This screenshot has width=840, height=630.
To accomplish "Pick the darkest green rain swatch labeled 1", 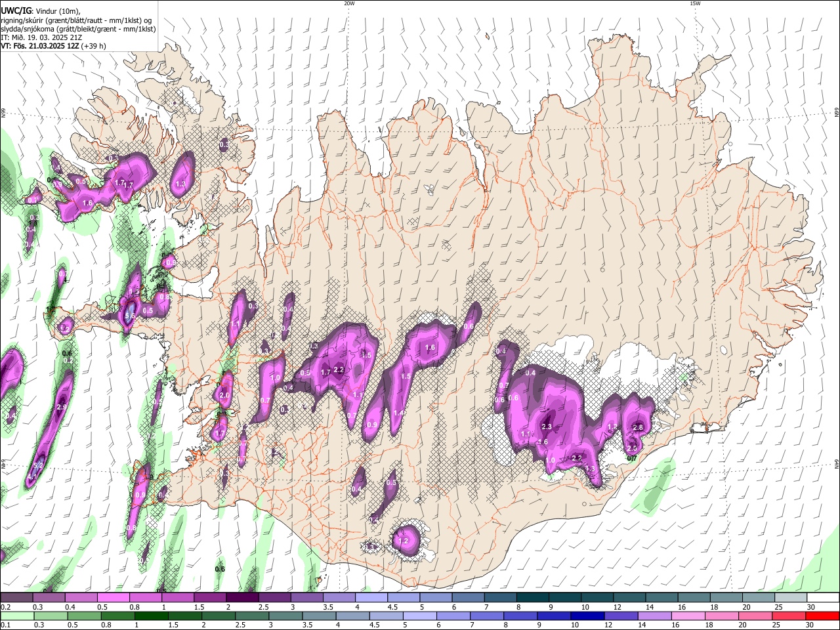I will [151, 616].
